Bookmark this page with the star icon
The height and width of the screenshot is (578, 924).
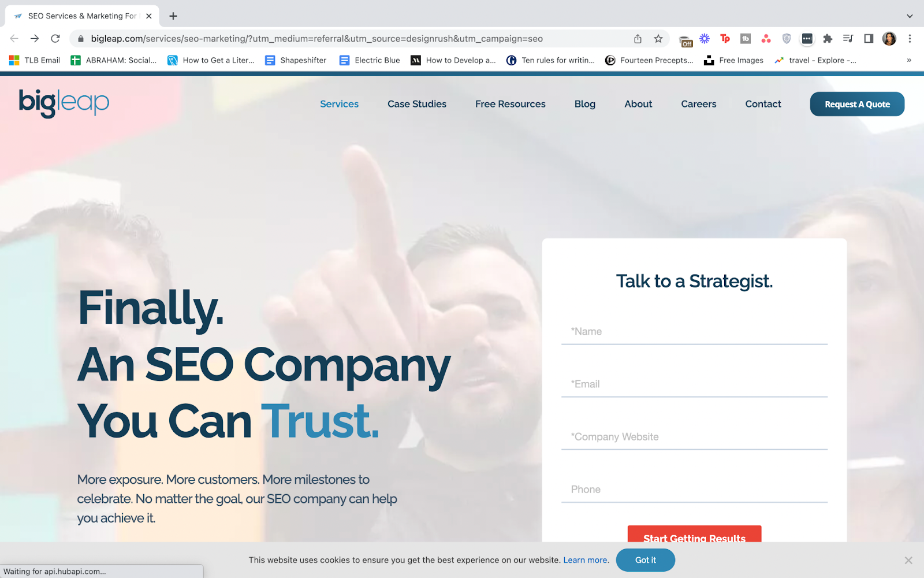[658, 39]
